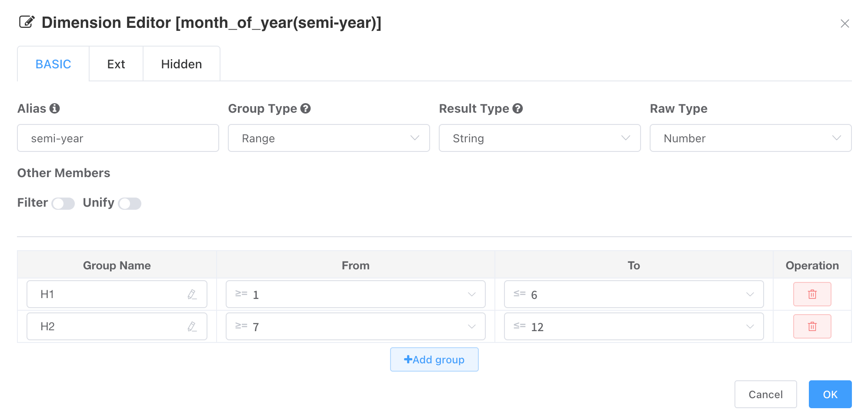Click the edit pencil icon for H2

tap(192, 327)
